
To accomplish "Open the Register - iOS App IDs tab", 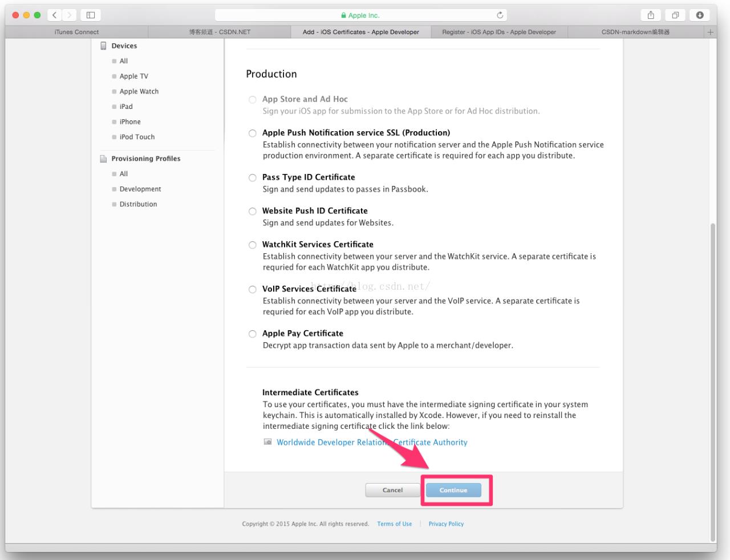I will pos(499,32).
